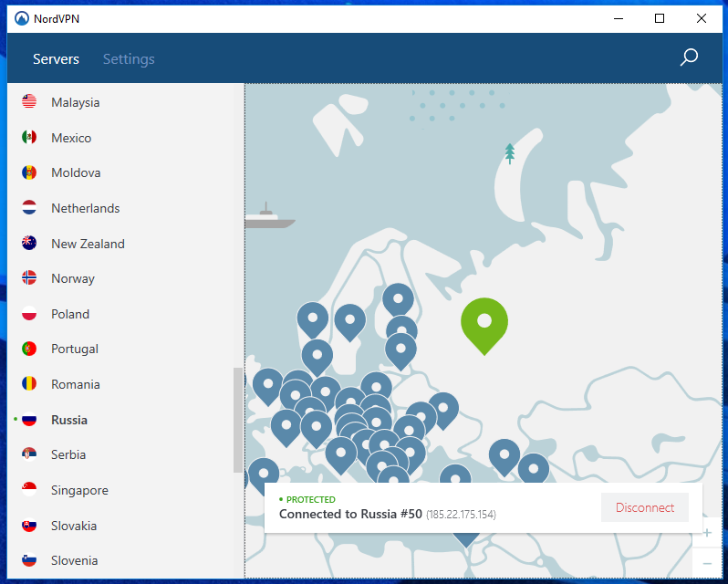Screen dimensions: 728x584
Task: Click the Romania flag icon
Action: 29,384
